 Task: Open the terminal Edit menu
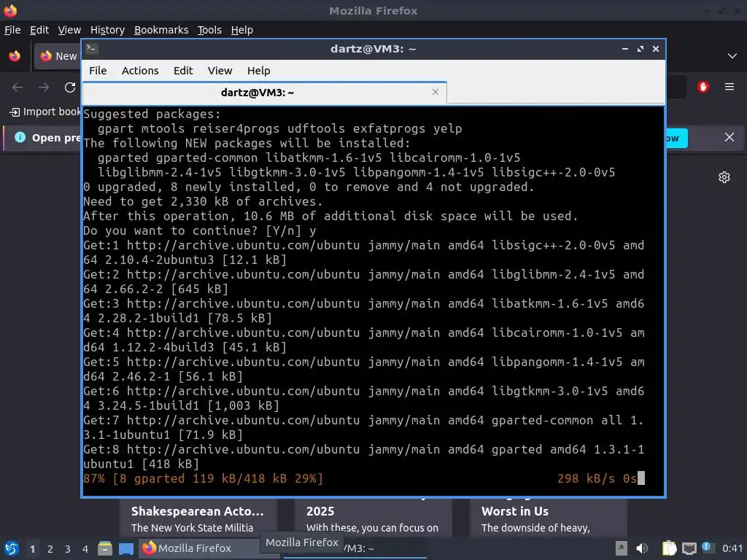(183, 71)
